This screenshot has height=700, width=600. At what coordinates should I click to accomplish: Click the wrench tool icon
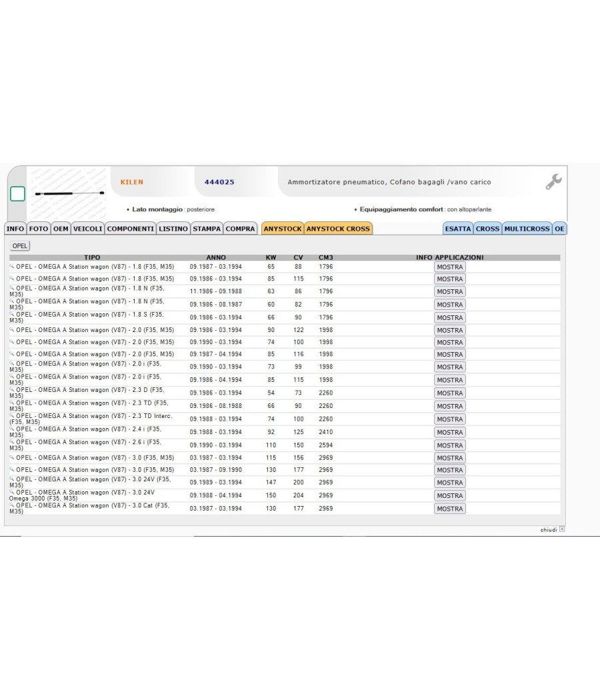click(x=553, y=182)
